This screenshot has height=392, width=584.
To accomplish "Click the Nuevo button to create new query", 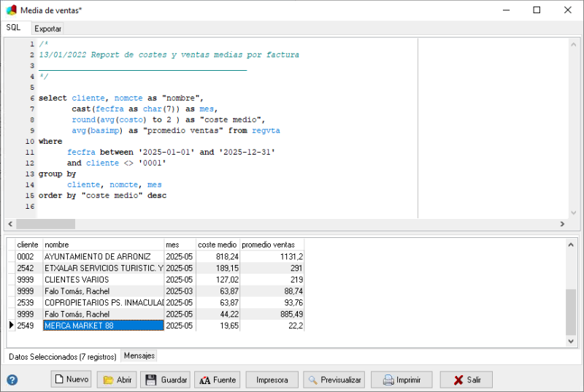I will [x=71, y=380].
